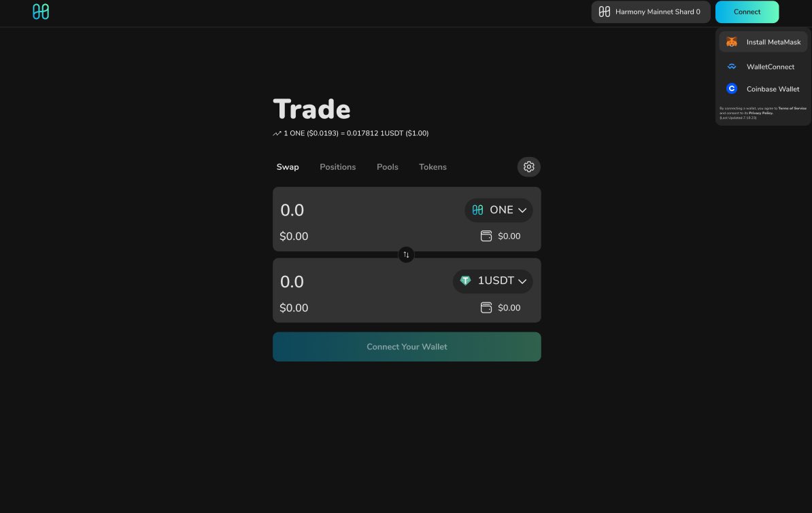
Task: Switch to the Positions tab
Action: pyautogui.click(x=337, y=166)
